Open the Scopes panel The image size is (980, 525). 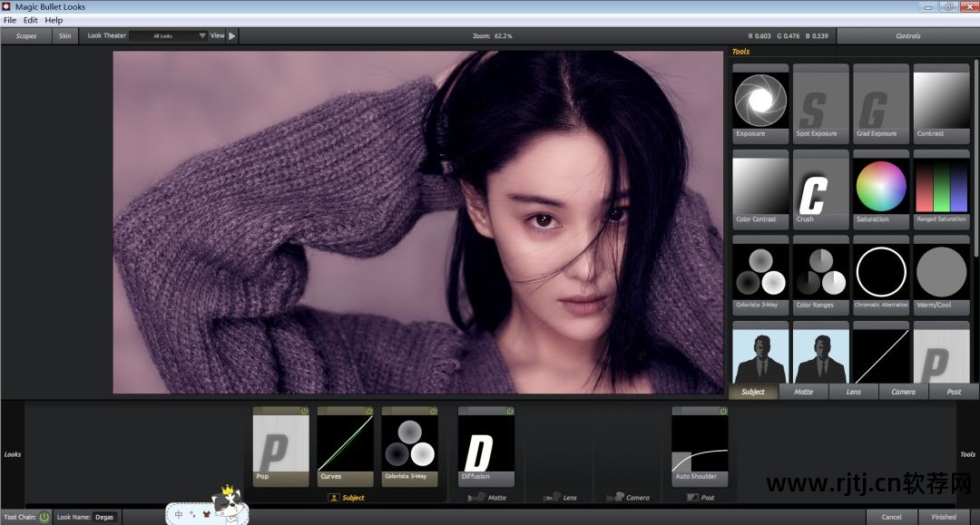tap(25, 36)
